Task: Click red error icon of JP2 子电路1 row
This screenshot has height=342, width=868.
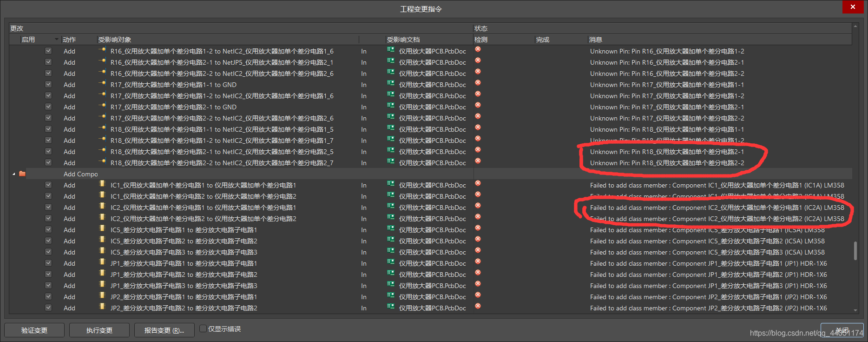Action: (478, 295)
